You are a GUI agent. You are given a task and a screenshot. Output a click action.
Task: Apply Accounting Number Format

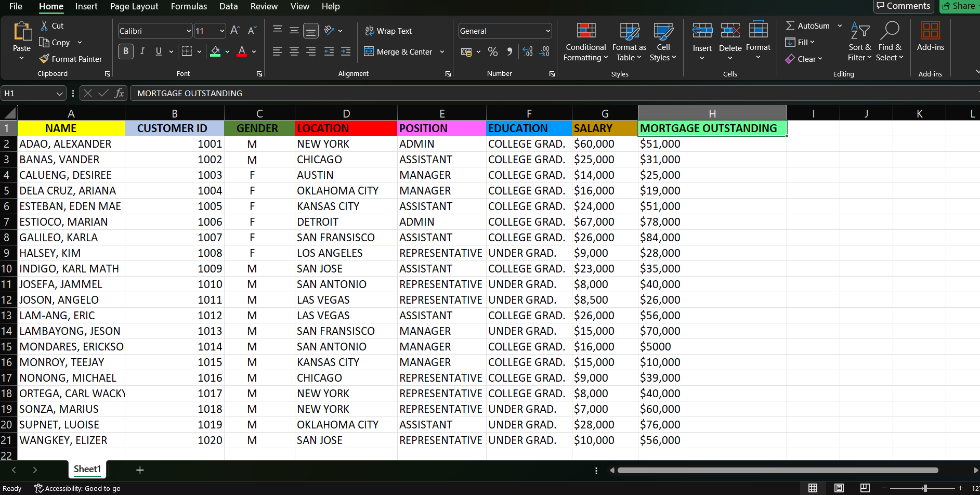(467, 51)
